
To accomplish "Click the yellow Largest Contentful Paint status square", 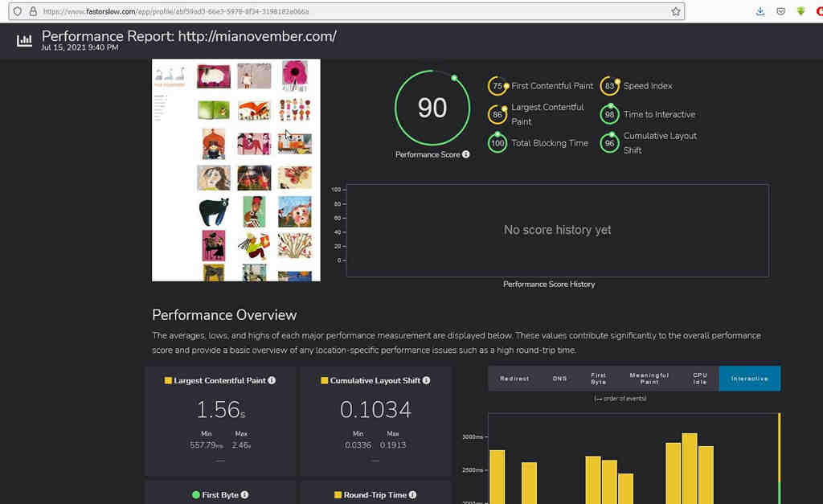I will point(168,381).
